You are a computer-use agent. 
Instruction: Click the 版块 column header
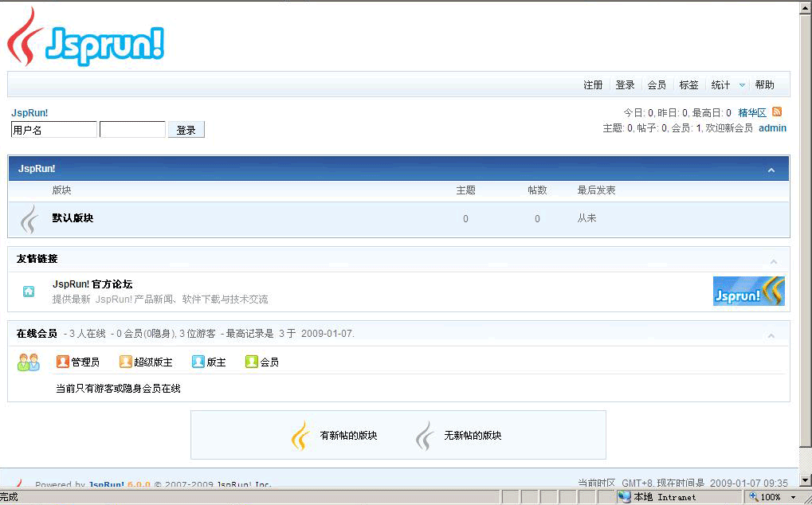pyautogui.click(x=61, y=190)
